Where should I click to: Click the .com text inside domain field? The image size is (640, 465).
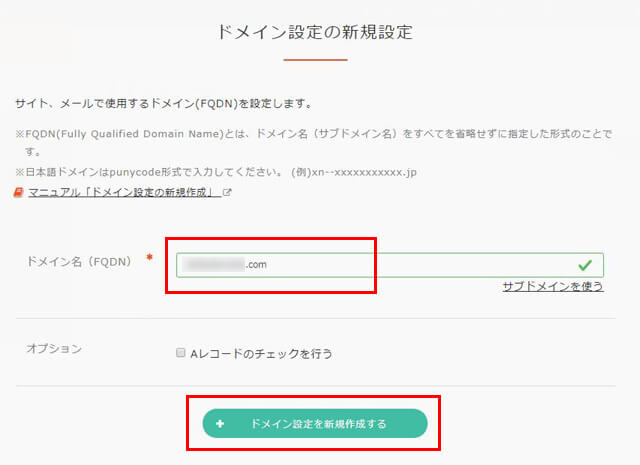(256, 265)
